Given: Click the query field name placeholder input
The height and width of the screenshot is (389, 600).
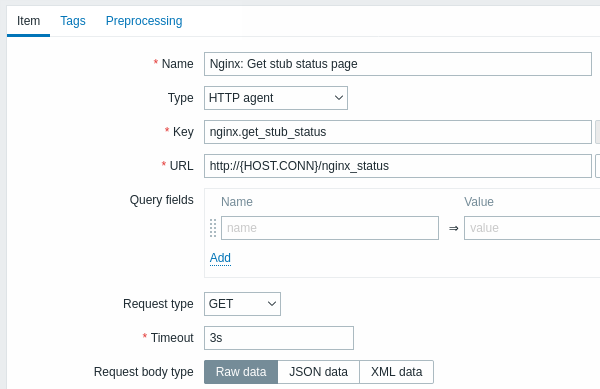Looking at the screenshot, I should pos(330,228).
